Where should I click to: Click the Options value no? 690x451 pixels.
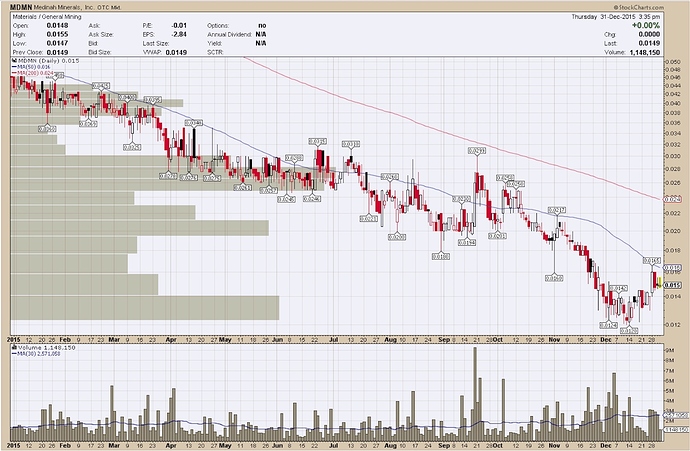(262, 26)
